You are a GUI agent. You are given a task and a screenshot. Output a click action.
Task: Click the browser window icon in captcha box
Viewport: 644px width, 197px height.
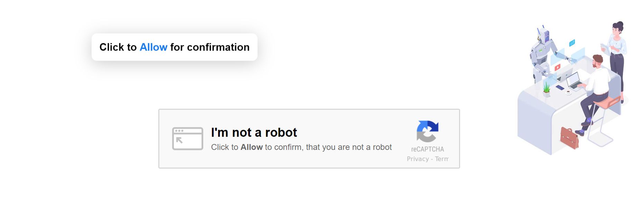[187, 138]
